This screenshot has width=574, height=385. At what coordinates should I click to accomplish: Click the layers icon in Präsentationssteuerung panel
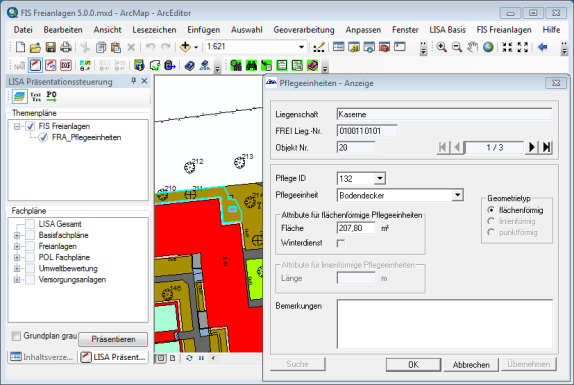pyautogui.click(x=19, y=97)
